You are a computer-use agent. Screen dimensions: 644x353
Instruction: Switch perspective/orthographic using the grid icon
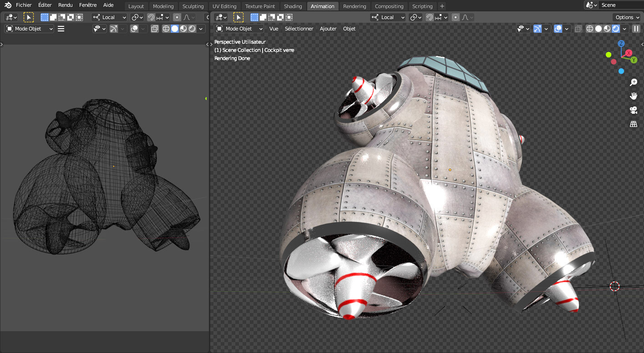pyautogui.click(x=633, y=124)
